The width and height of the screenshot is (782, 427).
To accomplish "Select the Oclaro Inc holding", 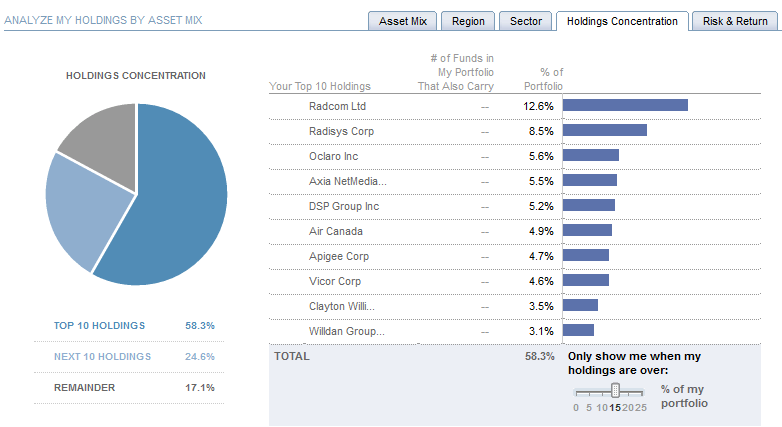I will pyautogui.click(x=334, y=156).
